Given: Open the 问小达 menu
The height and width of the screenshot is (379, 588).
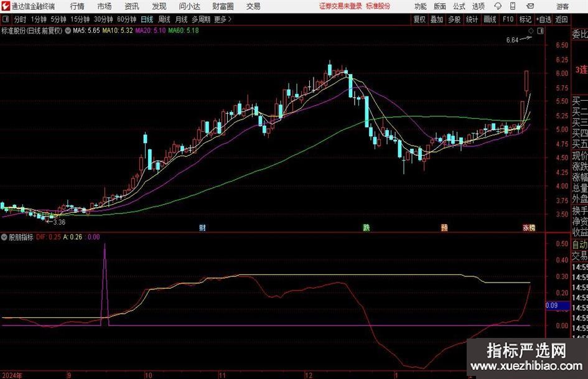Looking at the screenshot, I should pos(189,6).
